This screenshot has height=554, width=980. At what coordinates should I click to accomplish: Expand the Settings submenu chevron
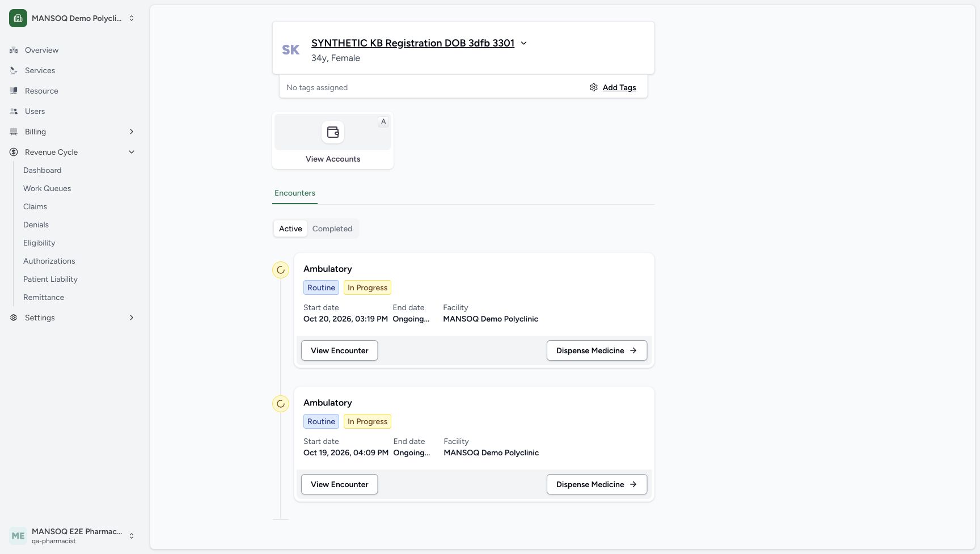click(x=132, y=318)
